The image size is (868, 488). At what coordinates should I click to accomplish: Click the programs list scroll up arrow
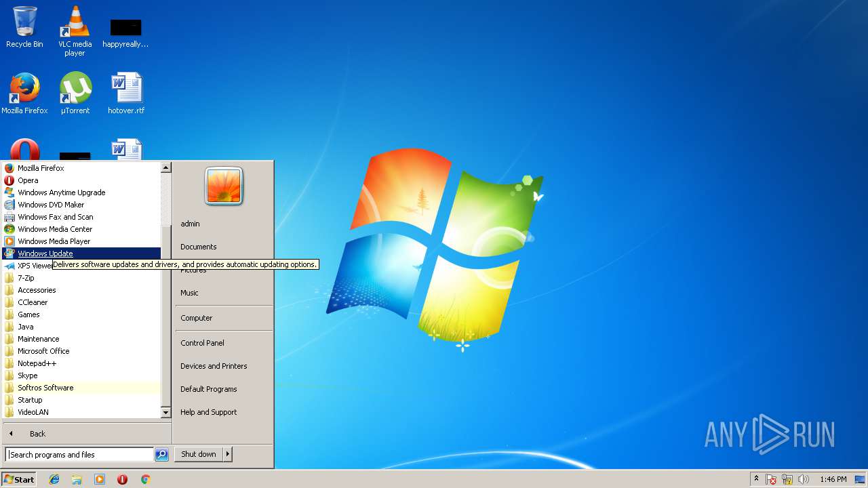tap(166, 167)
